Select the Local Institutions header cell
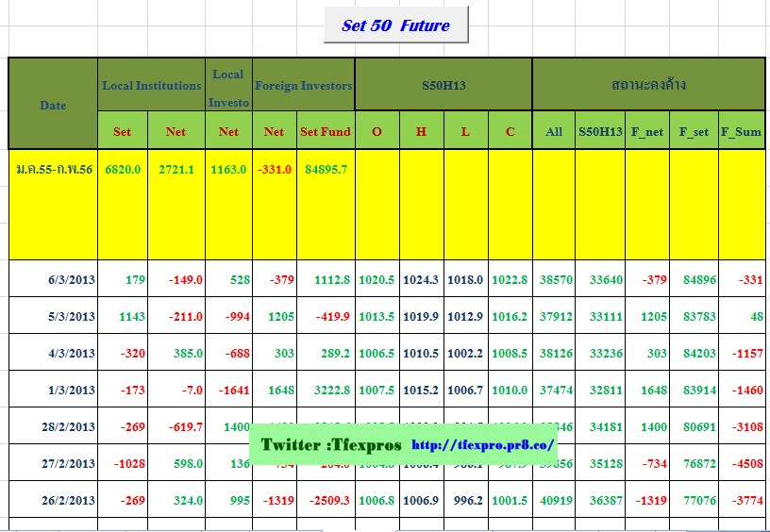Viewport: 770px width, 532px height. tap(151, 85)
